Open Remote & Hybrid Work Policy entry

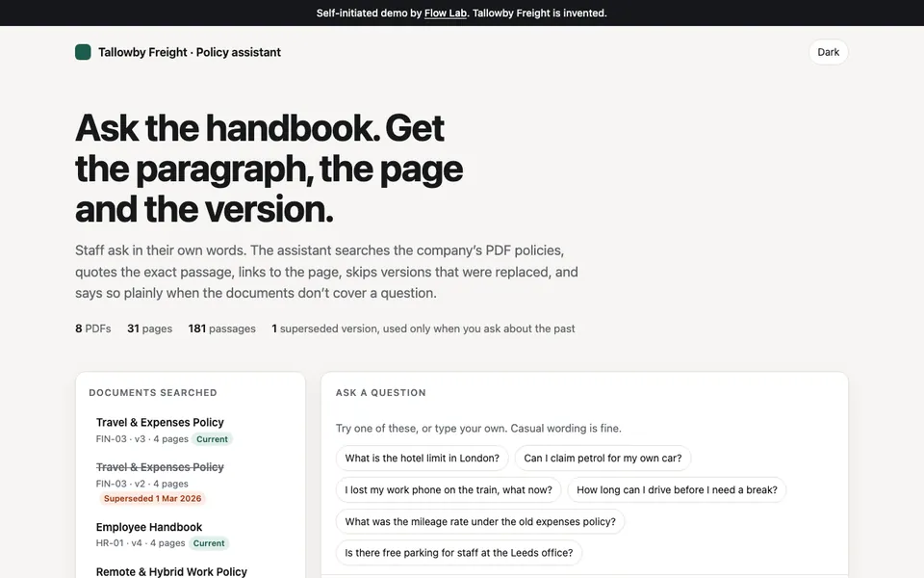[x=171, y=571]
